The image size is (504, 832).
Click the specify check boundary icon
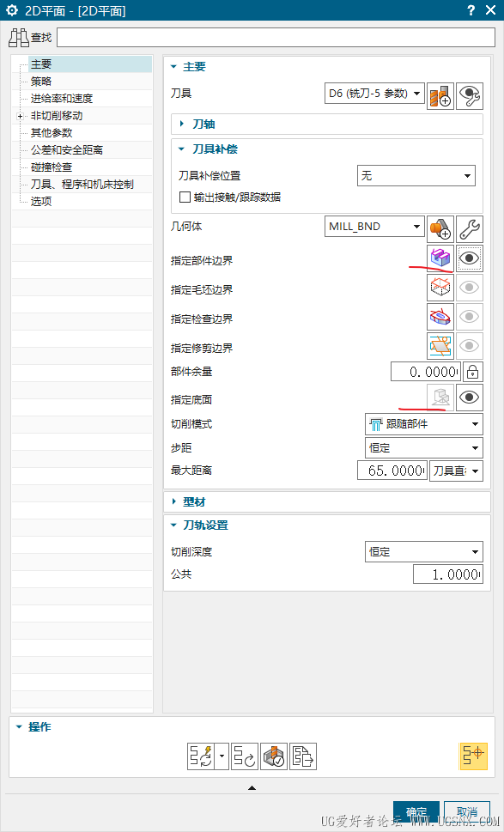tap(440, 317)
